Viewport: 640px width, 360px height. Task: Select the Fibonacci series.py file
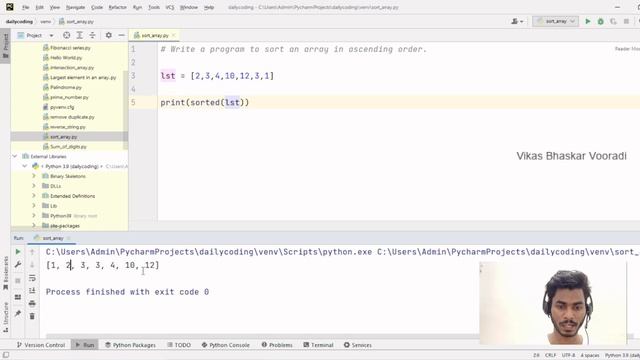coord(70,48)
